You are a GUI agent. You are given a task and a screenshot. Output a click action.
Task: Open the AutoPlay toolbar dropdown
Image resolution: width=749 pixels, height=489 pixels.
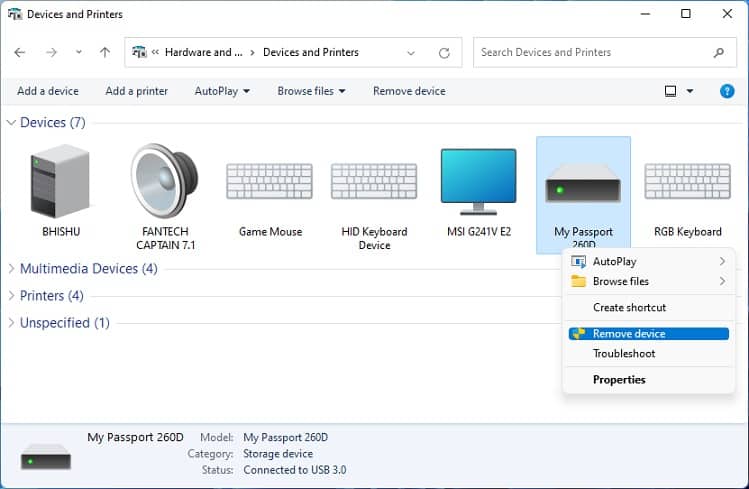[222, 91]
